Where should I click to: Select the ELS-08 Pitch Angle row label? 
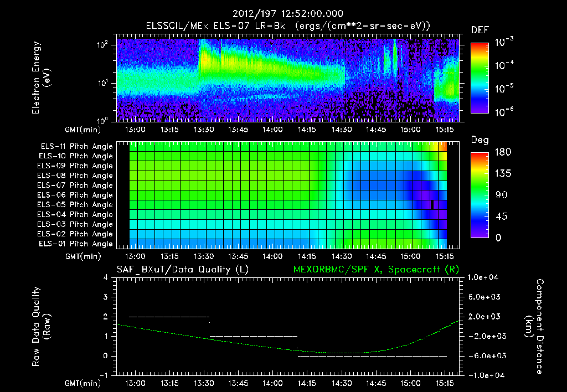point(75,176)
